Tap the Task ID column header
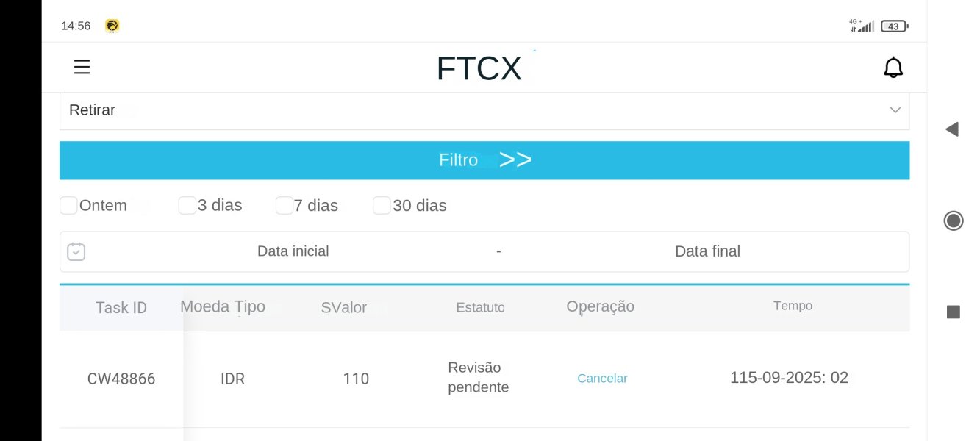980x441 pixels. coord(121,308)
